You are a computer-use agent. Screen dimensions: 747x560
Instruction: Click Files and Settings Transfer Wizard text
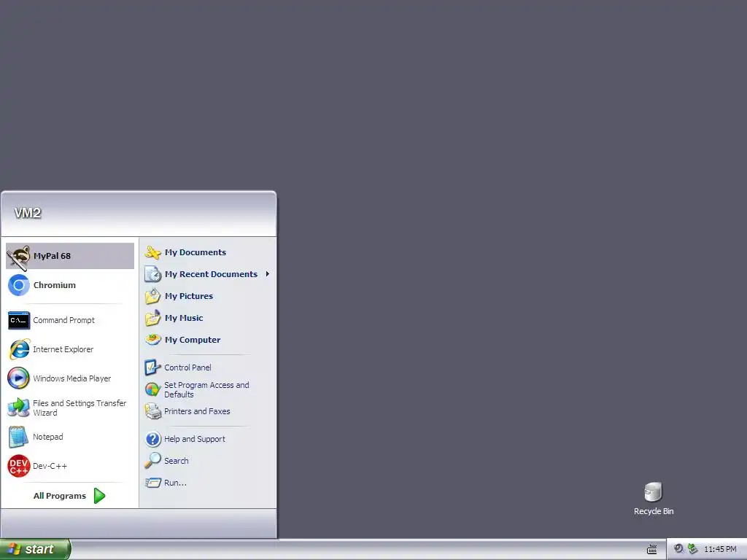(80, 408)
